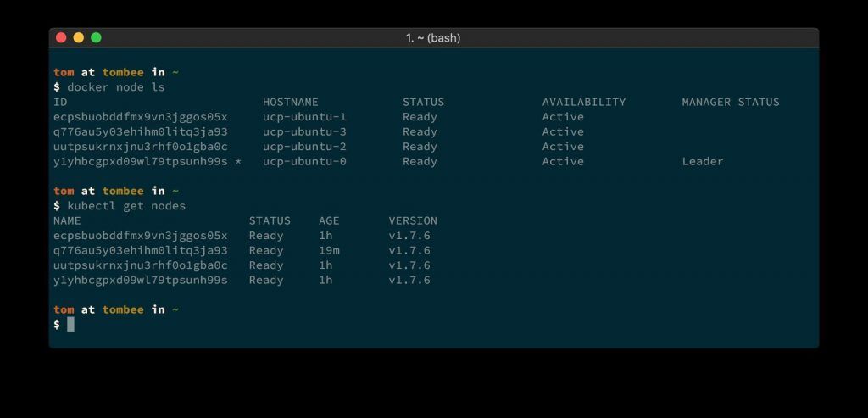Click the terminal cursor at the last prompt
This screenshot has height=418, width=868.
(x=70, y=325)
